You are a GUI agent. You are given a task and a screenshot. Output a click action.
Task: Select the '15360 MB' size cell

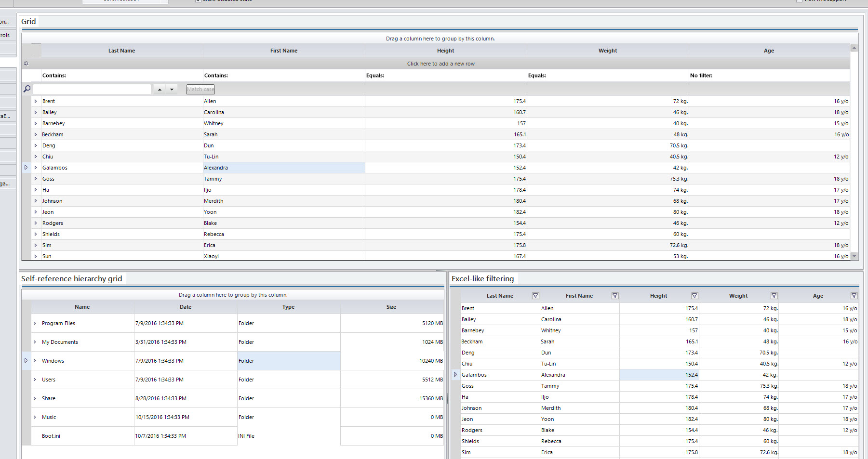pos(392,398)
